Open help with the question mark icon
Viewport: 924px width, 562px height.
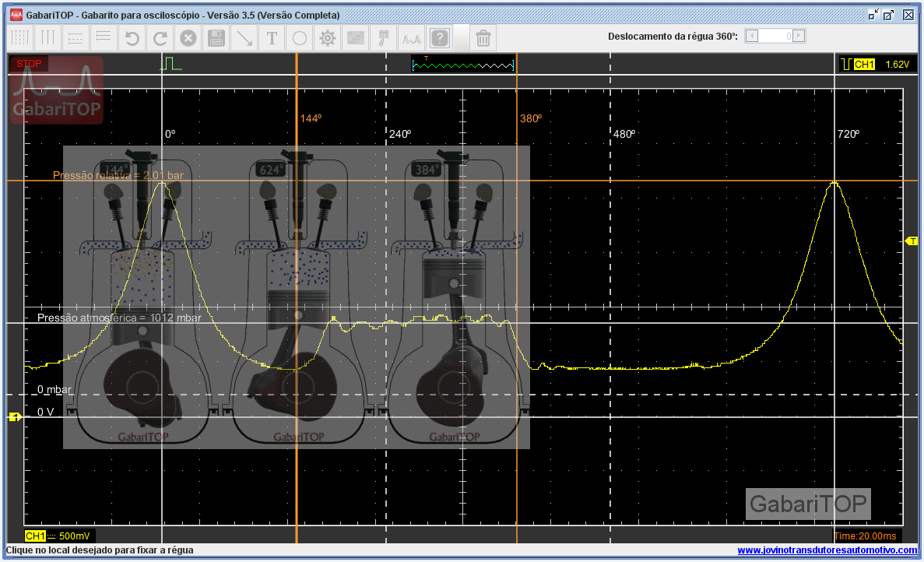(440, 38)
